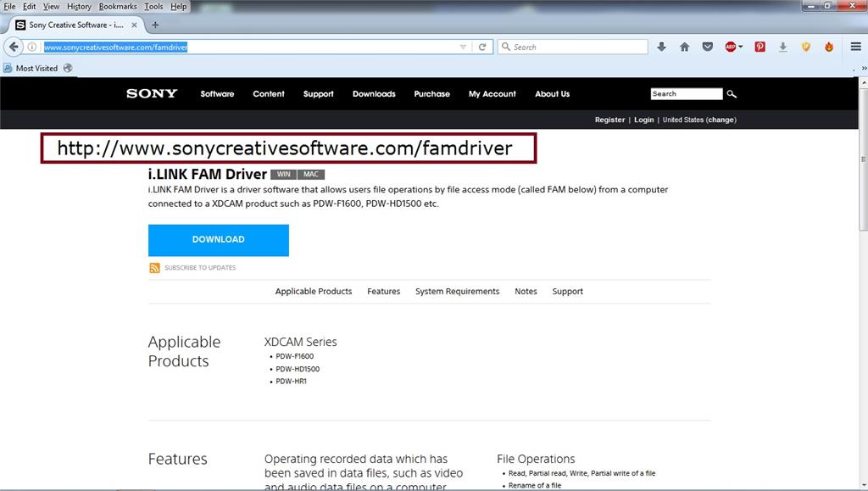Screen dimensions: 868x491
Task: Click the i.LINK FAM Driver heading
Action: [207, 175]
